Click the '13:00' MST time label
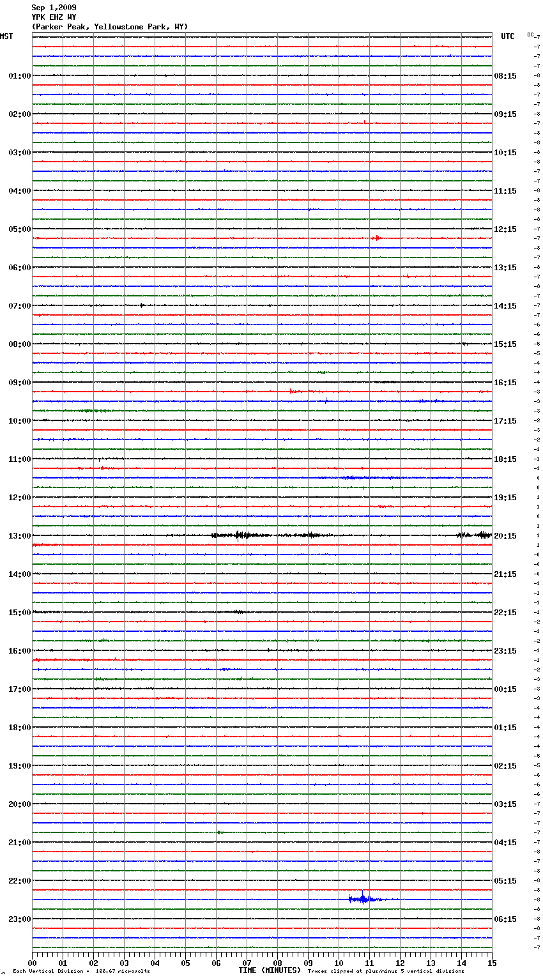This screenshot has width=543, height=980. (20, 536)
